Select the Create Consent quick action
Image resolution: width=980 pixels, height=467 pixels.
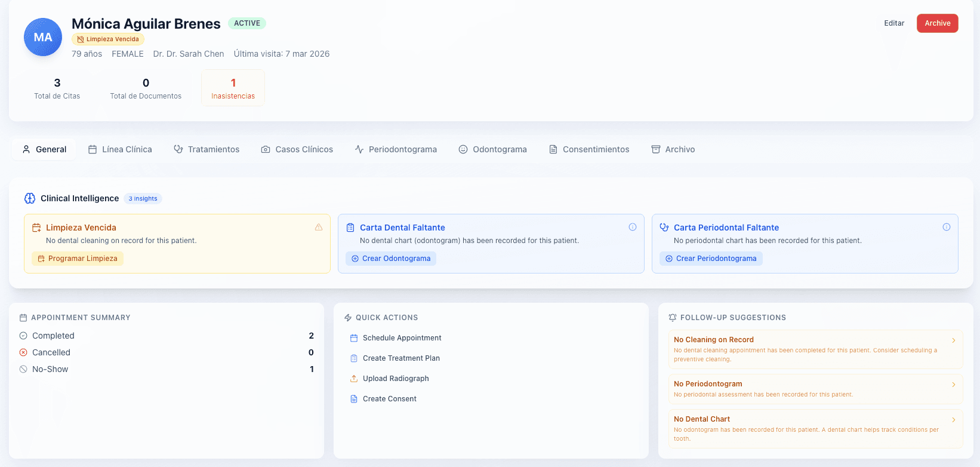[389, 399]
